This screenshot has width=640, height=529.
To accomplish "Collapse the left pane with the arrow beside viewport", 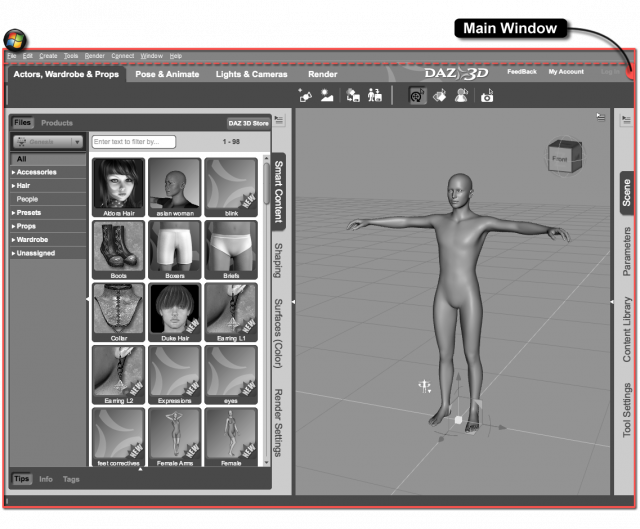I will (293, 302).
